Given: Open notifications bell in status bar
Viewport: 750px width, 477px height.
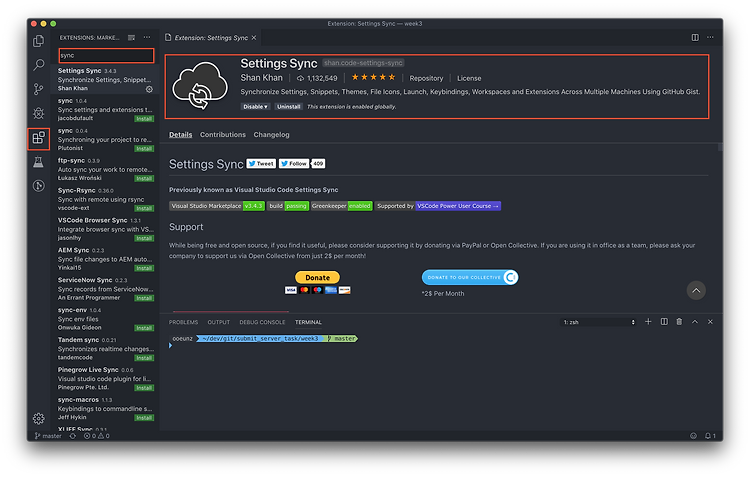Looking at the screenshot, I should [x=710, y=436].
